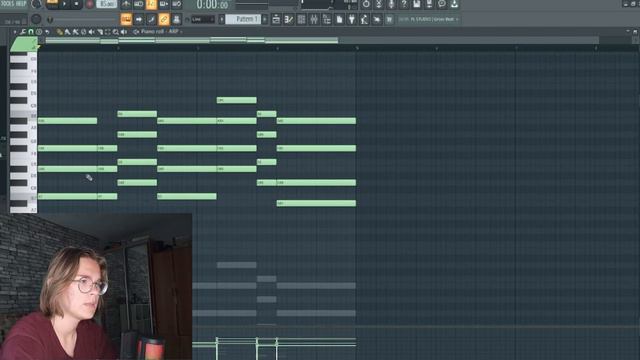The width and height of the screenshot is (640, 360).
Task: Add a new pattern with plus button
Action: click(x=265, y=19)
